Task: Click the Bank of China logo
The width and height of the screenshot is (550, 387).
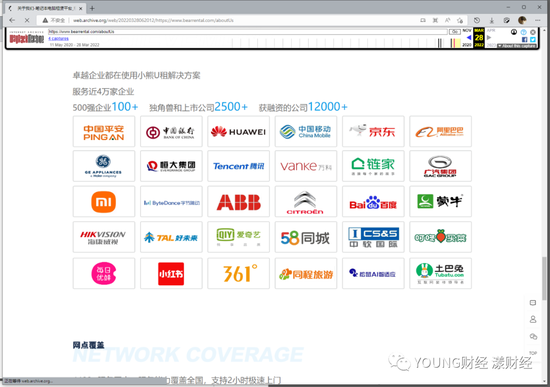Action: coord(171,132)
